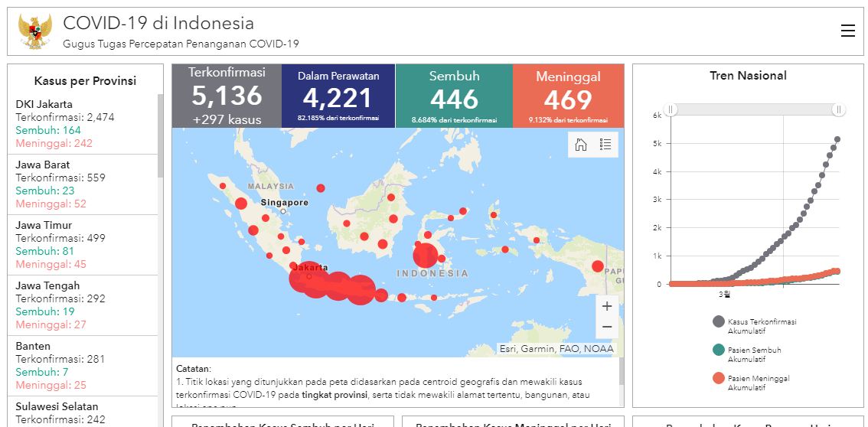This screenshot has height=427, width=868.
Task: Click the Garuda emblem logo
Action: (x=35, y=32)
